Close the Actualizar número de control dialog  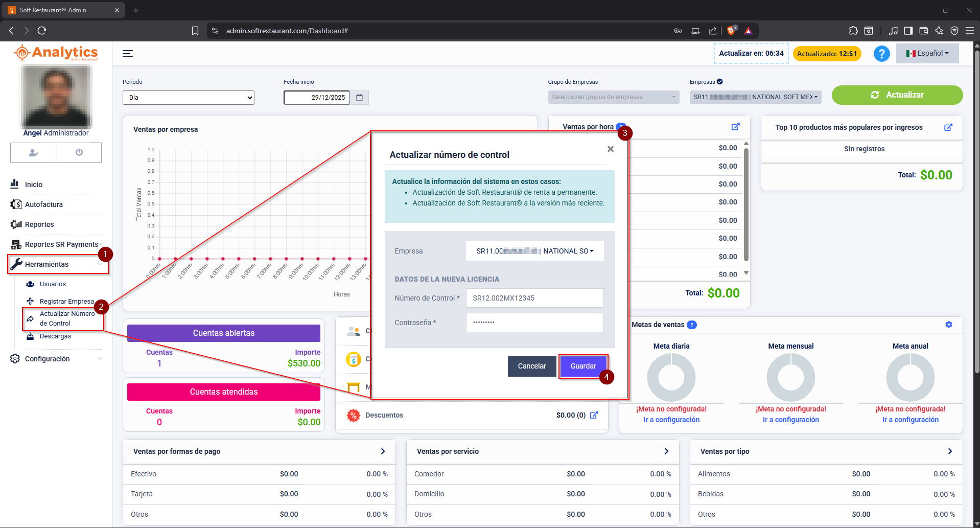pos(611,149)
